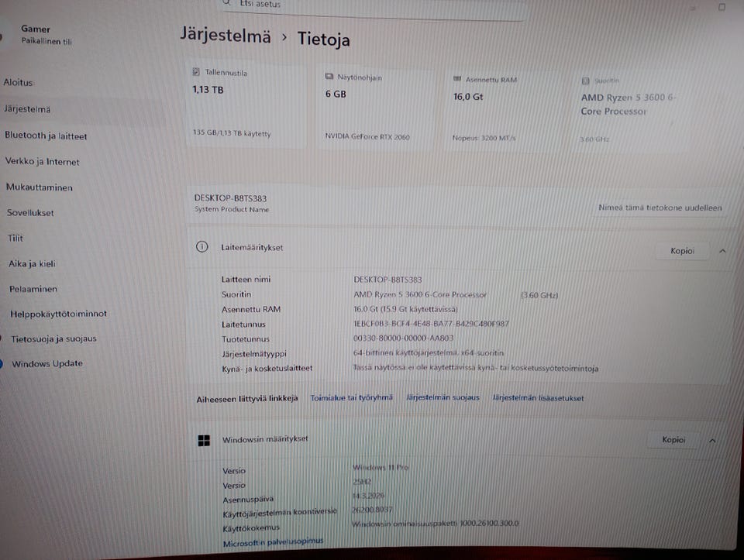This screenshot has height=560, width=744.
Task: Click the Näytönohjain display icon
Action: [329, 77]
